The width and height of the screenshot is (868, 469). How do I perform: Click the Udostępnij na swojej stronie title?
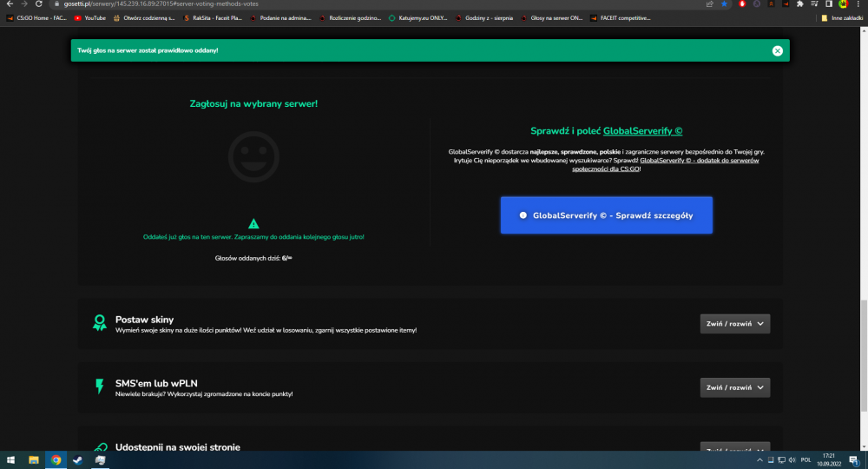coord(178,446)
